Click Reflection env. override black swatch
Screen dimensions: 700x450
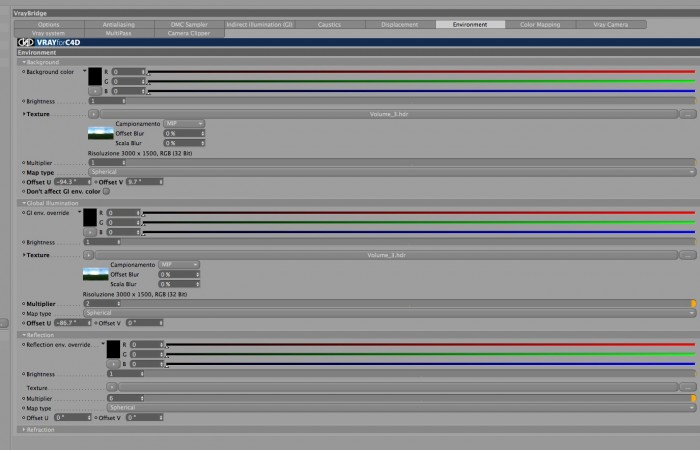tap(113, 349)
